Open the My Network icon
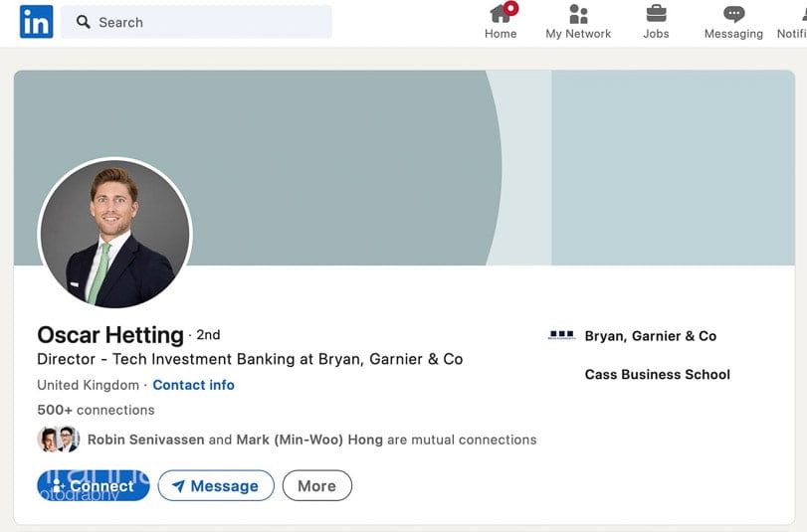Viewport: 807px width, 532px height. coord(578,14)
